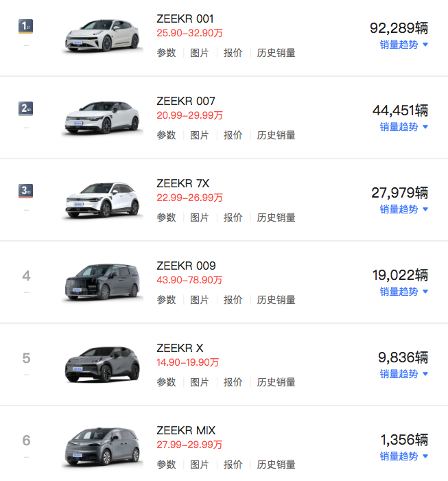Image resolution: width=448 pixels, height=481 pixels.
Task: Open ZEEKR 001 car thumbnail
Action: (102, 36)
